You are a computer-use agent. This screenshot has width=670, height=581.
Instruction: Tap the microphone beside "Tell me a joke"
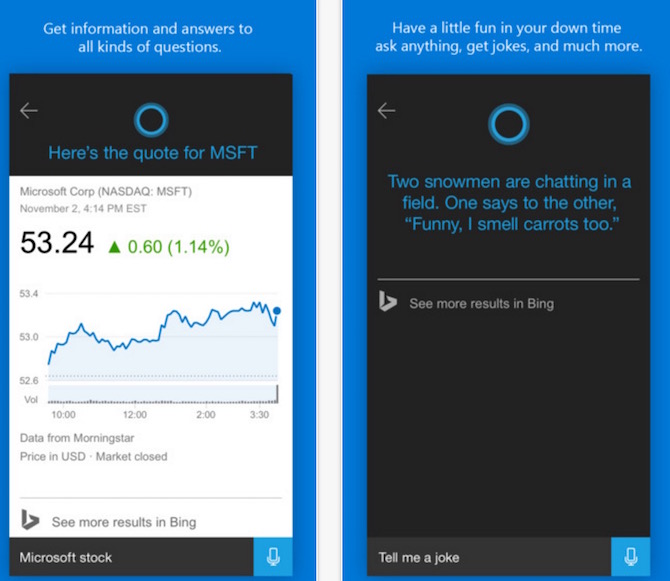coord(631,557)
